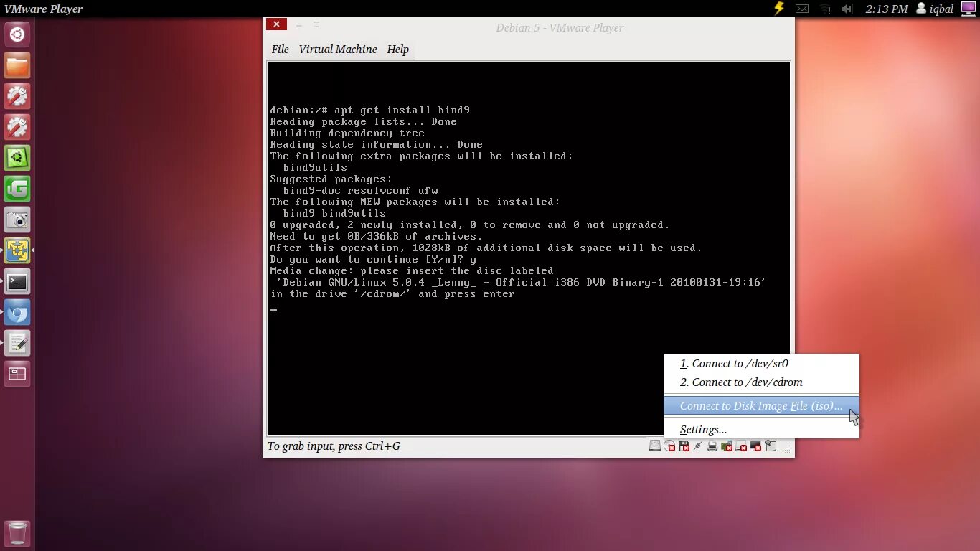Screen dimensions: 980x551
Task: Close the Debian 5 VMware Player window
Action: click(x=276, y=24)
